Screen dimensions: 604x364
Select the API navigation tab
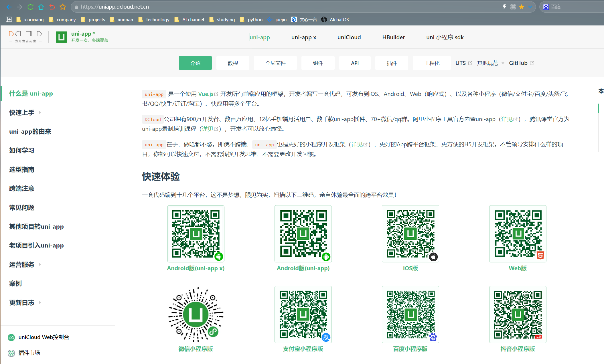tap(355, 63)
